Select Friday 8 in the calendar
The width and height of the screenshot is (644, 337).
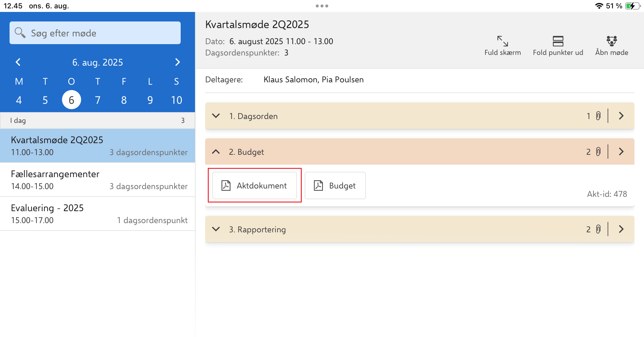124,100
